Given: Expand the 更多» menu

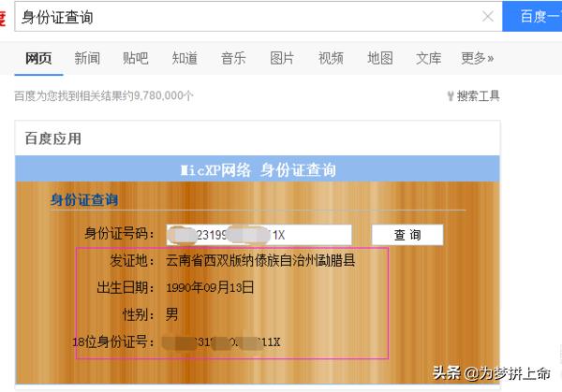Looking at the screenshot, I should [x=478, y=58].
